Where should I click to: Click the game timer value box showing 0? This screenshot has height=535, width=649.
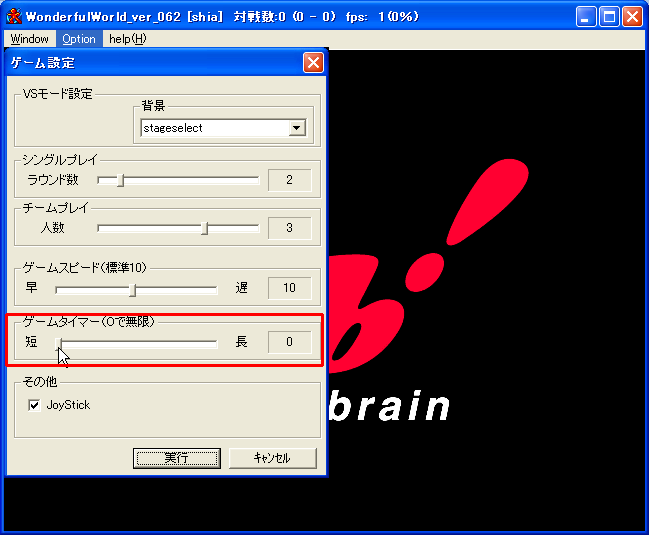point(289,342)
